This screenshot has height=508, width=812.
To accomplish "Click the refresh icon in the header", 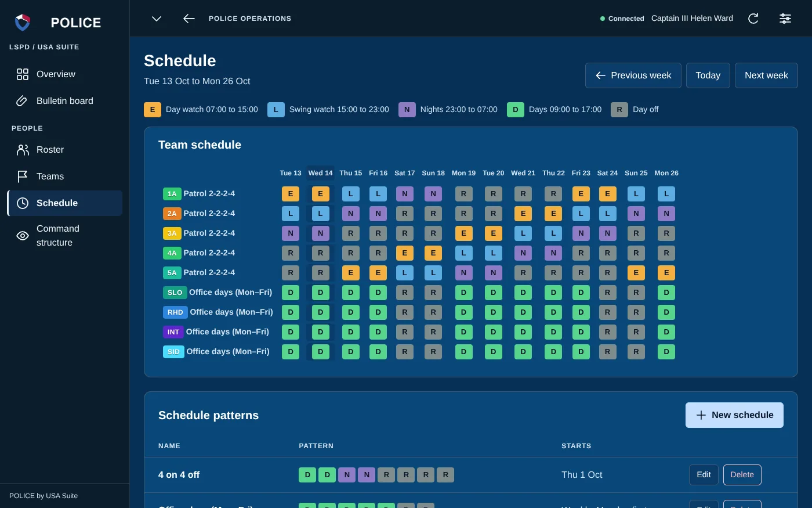I will [753, 19].
